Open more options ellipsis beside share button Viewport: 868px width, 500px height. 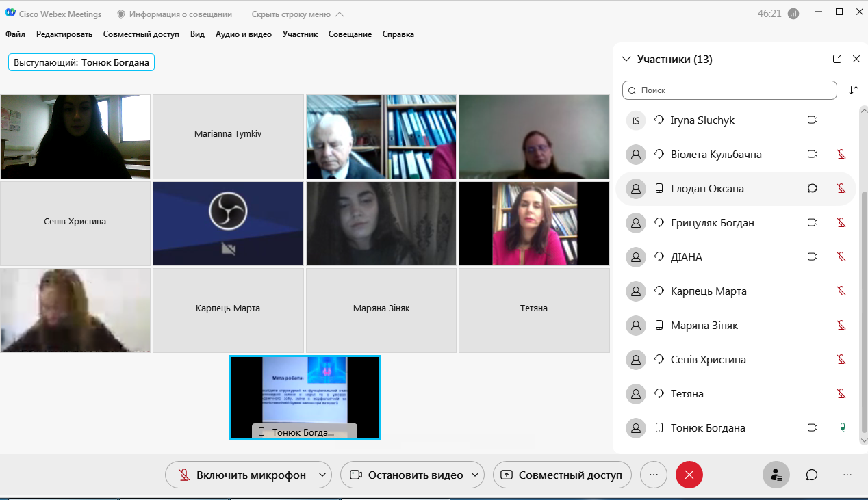654,475
